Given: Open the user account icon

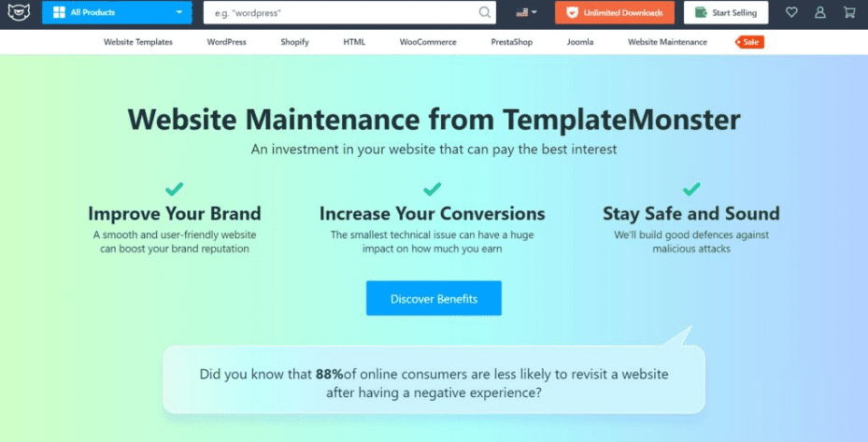Looking at the screenshot, I should click(819, 12).
